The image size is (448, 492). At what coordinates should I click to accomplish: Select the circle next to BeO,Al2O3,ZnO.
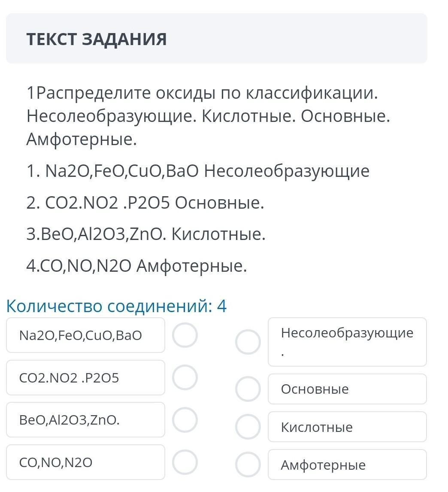pos(185,420)
